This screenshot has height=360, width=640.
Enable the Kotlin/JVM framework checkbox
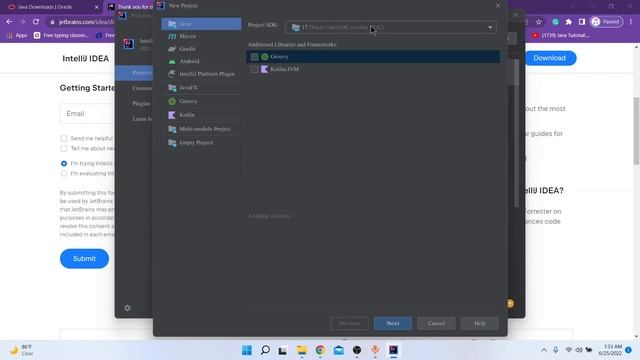coord(254,69)
